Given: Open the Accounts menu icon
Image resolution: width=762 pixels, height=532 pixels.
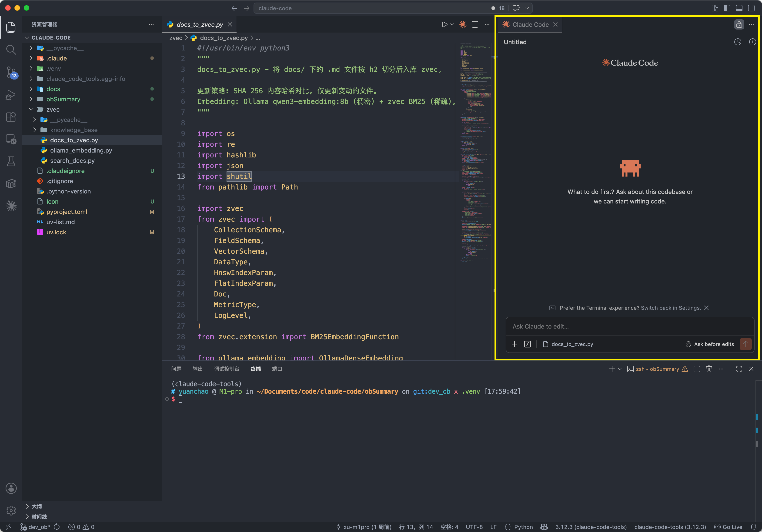Looking at the screenshot, I should (11, 488).
